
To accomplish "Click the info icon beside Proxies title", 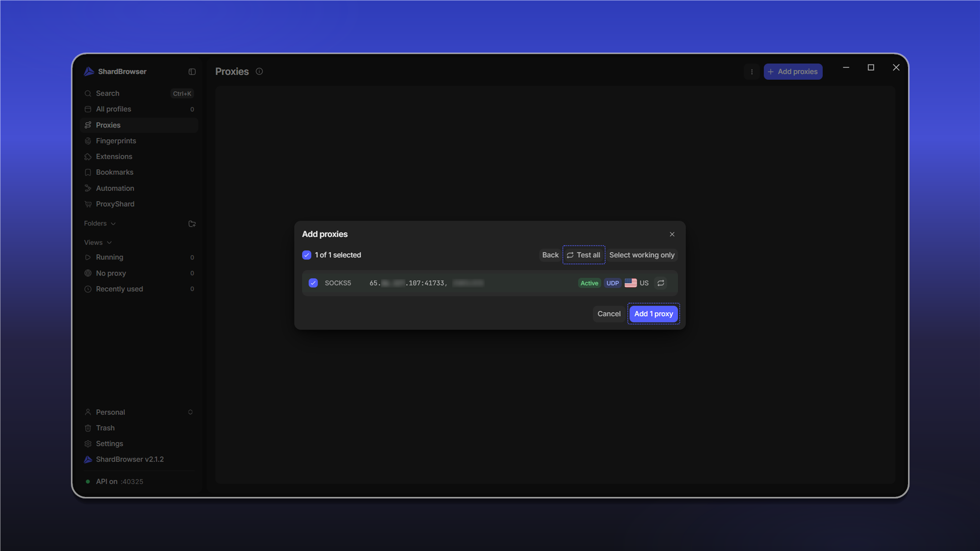I will [x=259, y=71].
